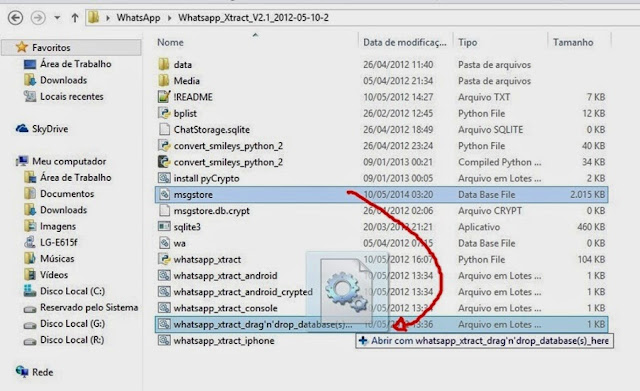640x391 pixels.
Task: Click the 2.015 KB size of msgstore
Action: click(587, 195)
